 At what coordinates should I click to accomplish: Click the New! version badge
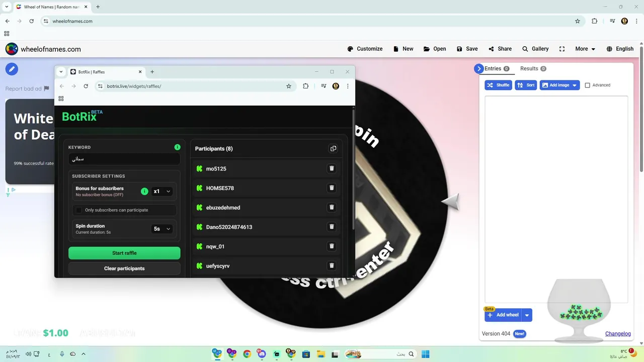[519, 334]
